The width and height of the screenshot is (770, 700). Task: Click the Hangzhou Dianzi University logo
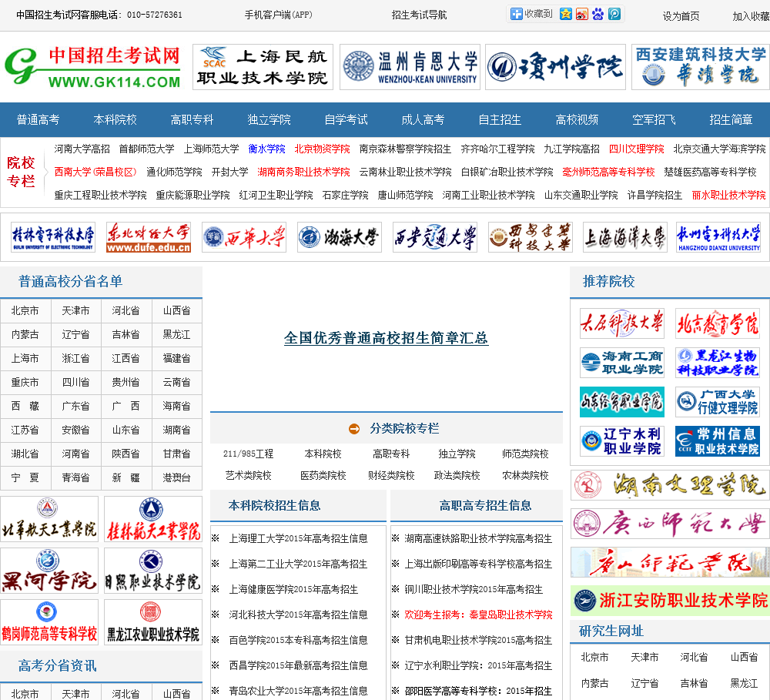pos(718,237)
